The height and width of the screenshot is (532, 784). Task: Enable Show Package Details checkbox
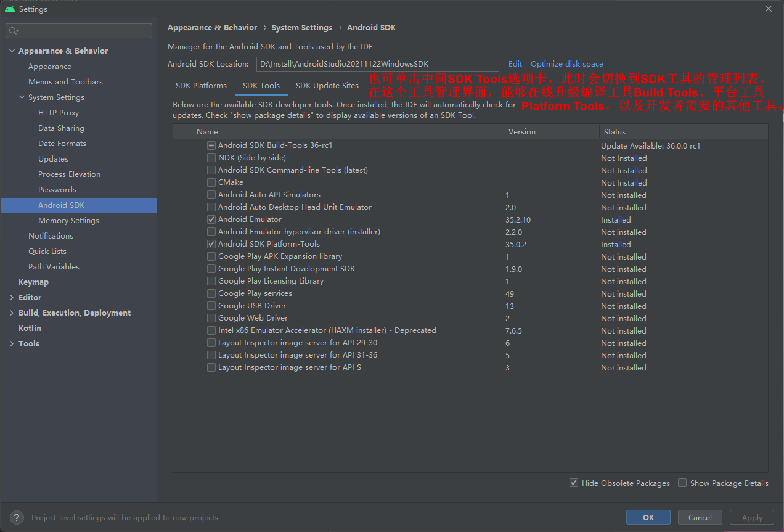click(682, 483)
